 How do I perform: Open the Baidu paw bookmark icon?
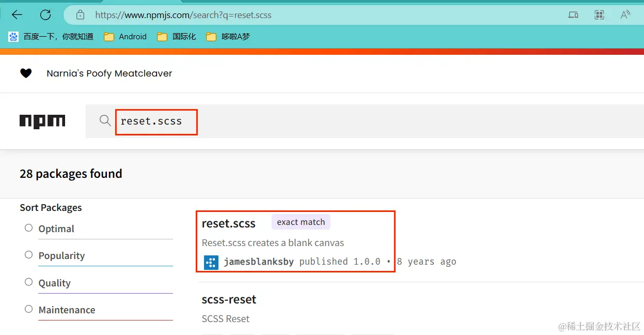[13, 37]
